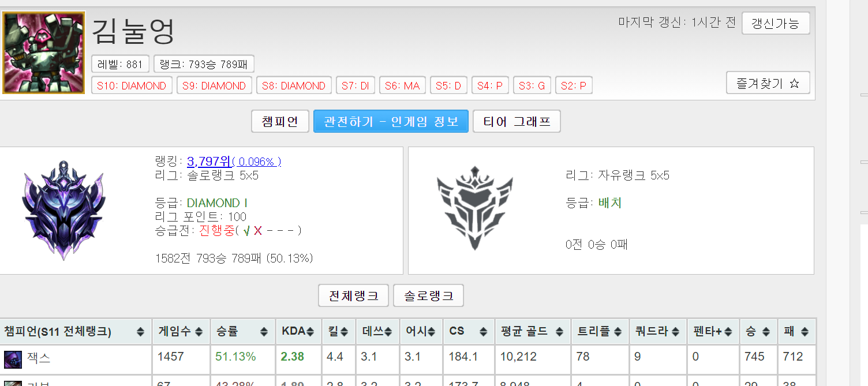Sort table by 어시 column
The width and height of the screenshot is (868, 386).
(x=422, y=332)
